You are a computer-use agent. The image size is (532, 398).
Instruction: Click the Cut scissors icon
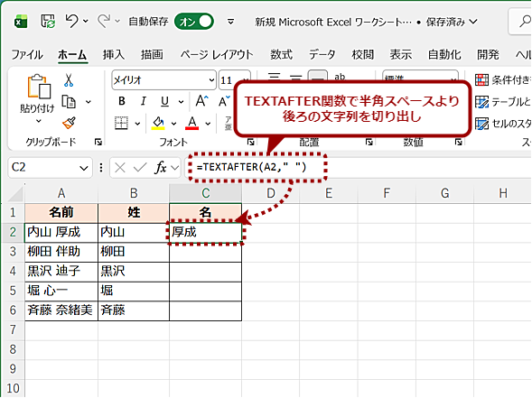(x=69, y=80)
